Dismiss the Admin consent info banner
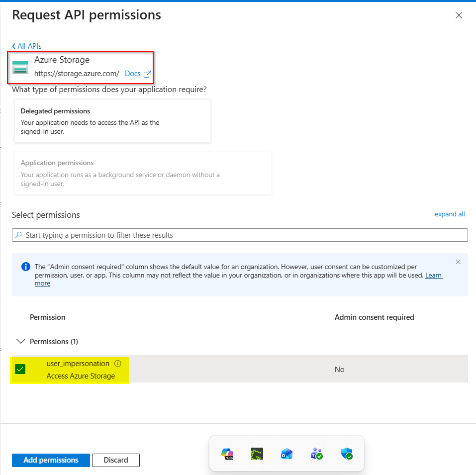 (x=458, y=262)
